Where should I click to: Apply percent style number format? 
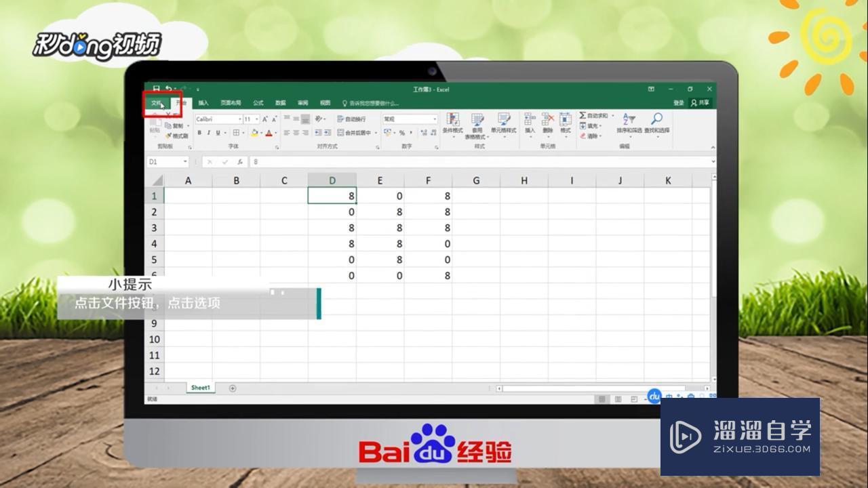click(x=401, y=133)
